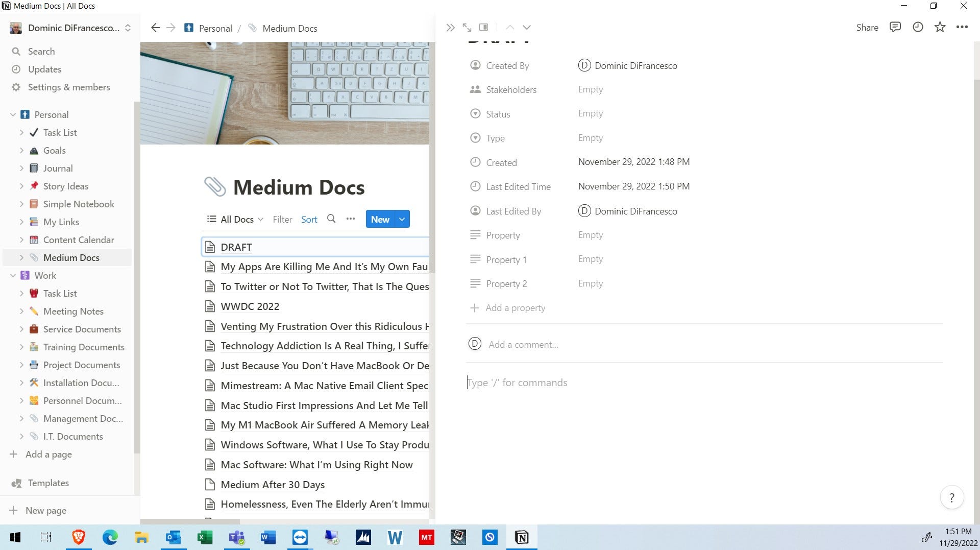The width and height of the screenshot is (980, 550).
Task: Click Add a property
Action: point(508,308)
